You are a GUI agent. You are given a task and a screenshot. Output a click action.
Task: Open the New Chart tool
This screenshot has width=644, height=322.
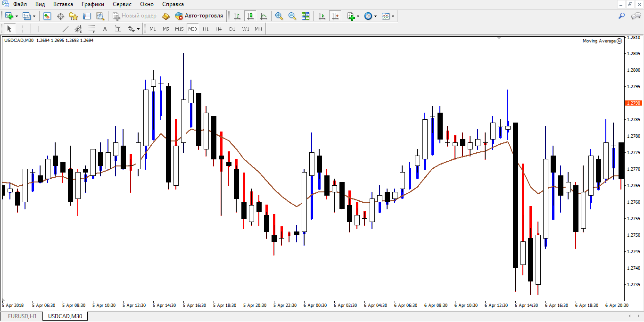click(x=8, y=16)
